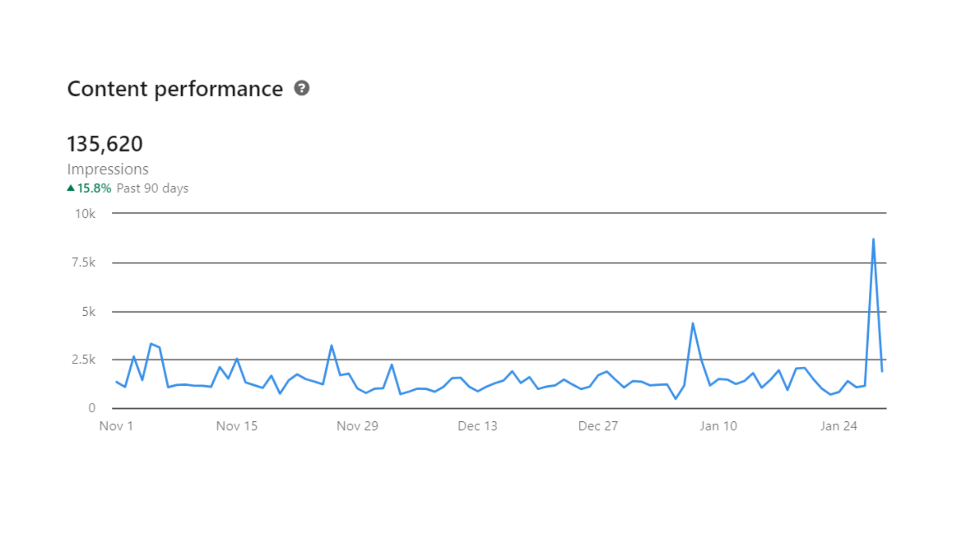Viewport: 980px width, 551px height.
Task: Click the Nov 1 axis label
Action: click(116, 426)
